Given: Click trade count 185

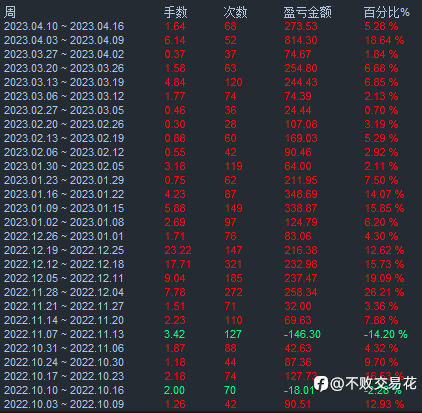Looking at the screenshot, I should tap(233, 278).
